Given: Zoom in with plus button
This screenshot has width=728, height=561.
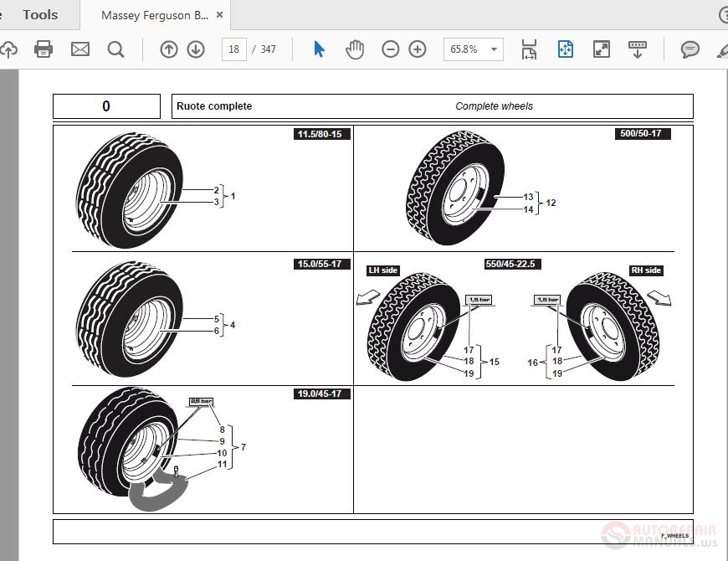Looking at the screenshot, I should click(418, 49).
